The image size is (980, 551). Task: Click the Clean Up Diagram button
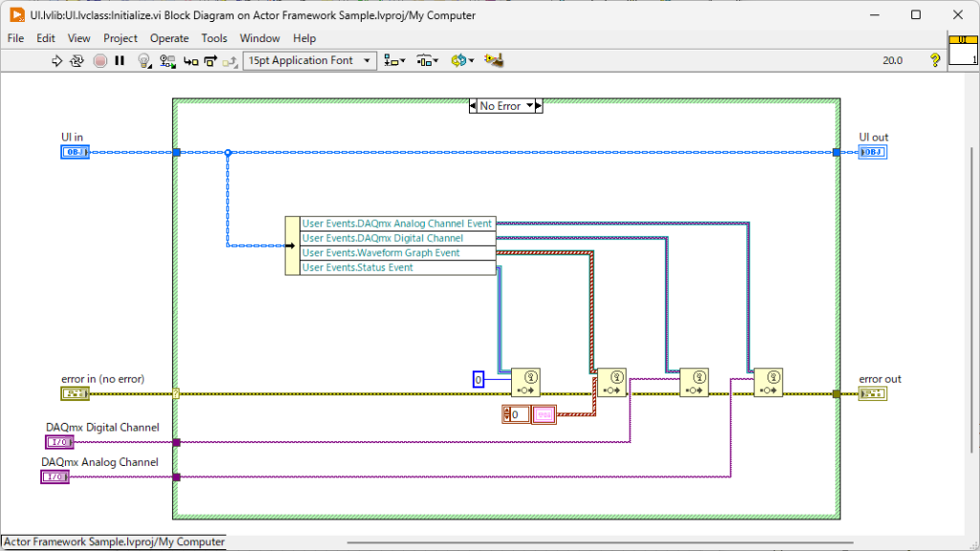click(x=493, y=60)
